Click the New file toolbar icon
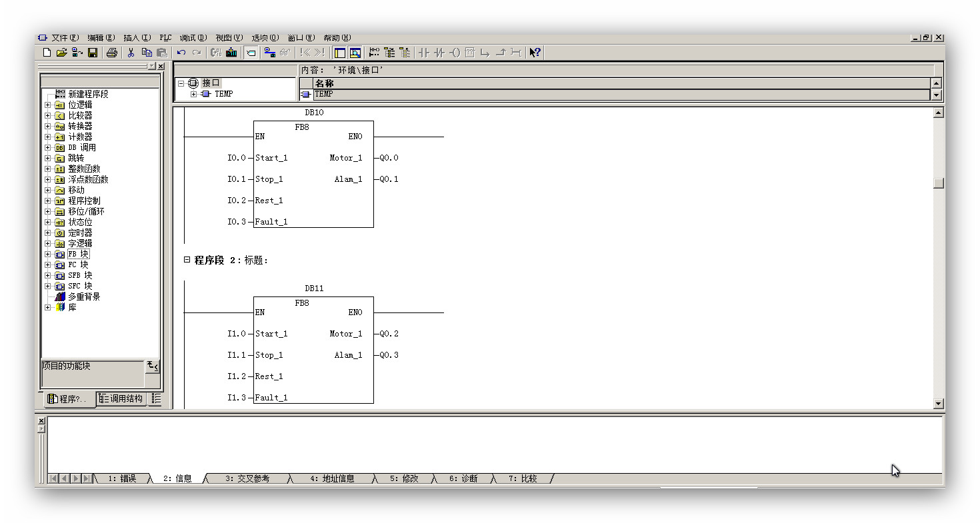Screen dimensions: 980x523 coord(47,53)
